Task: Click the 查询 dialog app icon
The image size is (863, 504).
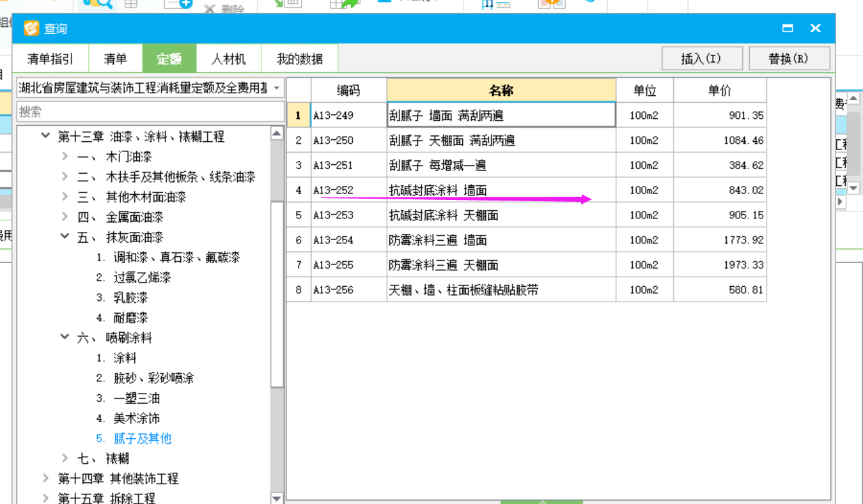Action: (31, 29)
